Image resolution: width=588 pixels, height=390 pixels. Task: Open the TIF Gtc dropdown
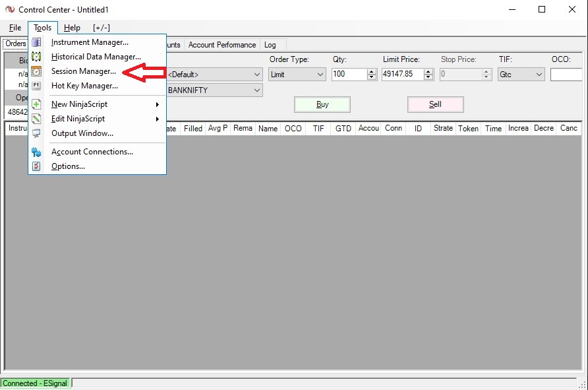[x=521, y=75]
